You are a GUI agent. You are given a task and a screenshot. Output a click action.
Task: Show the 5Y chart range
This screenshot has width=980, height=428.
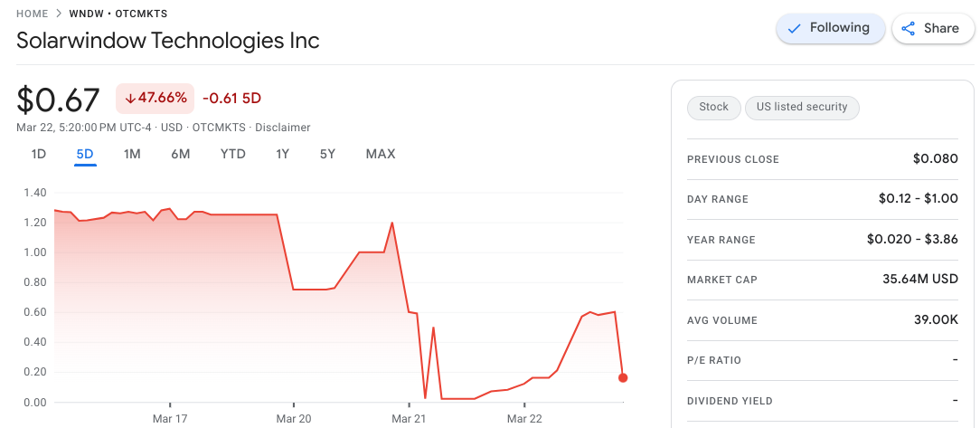click(327, 154)
